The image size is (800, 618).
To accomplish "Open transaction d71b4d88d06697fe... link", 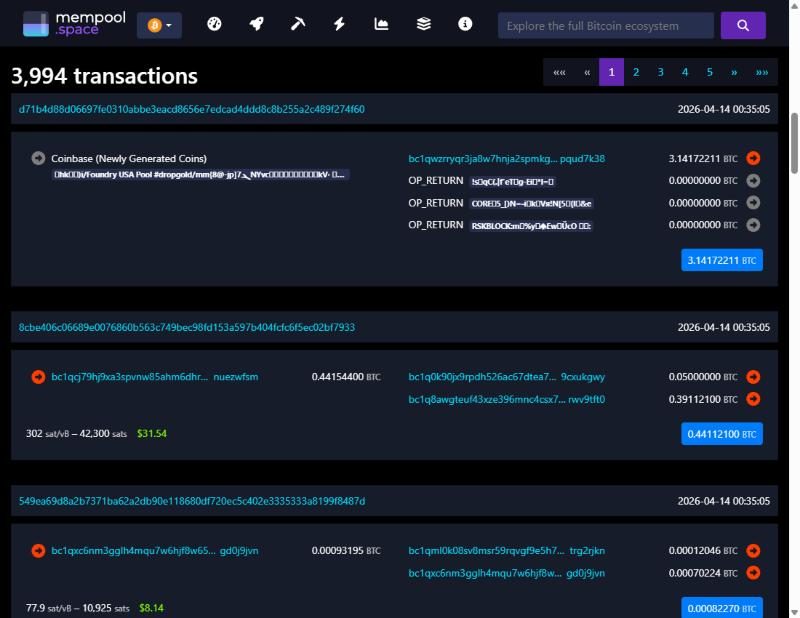I will 191,109.
